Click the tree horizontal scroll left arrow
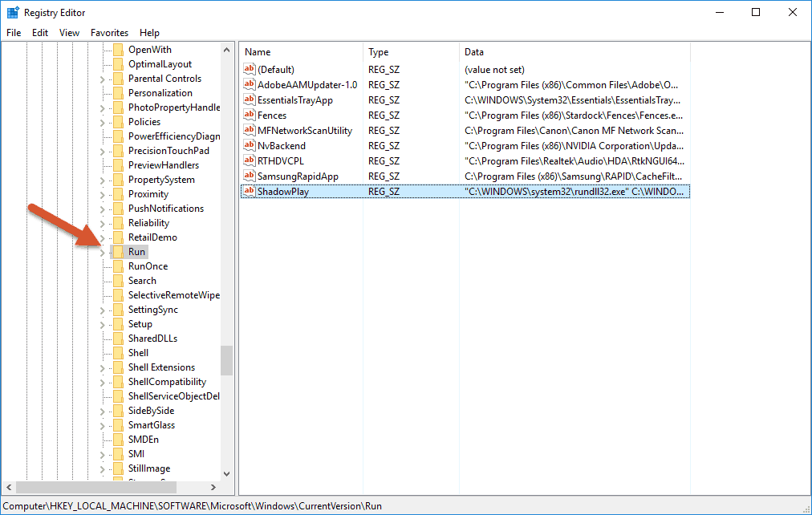The image size is (812, 515). point(9,487)
